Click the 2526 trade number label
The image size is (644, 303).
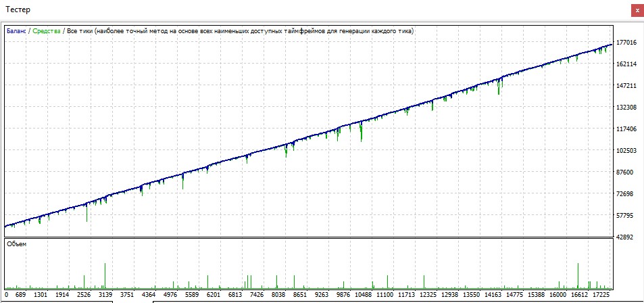[x=84, y=295]
